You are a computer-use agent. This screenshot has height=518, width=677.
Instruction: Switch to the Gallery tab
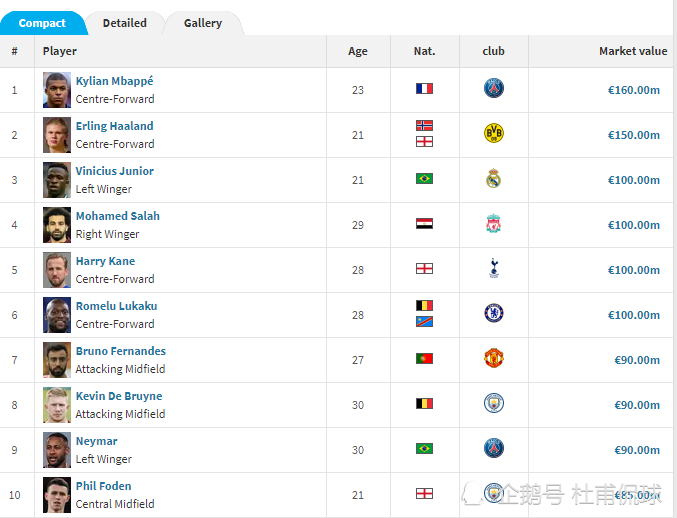203,23
